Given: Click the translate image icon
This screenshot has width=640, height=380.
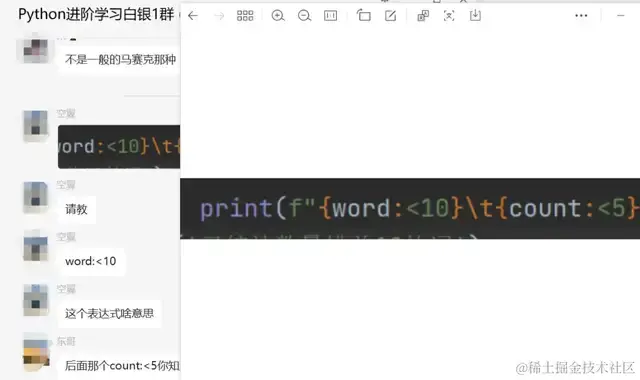Looking at the screenshot, I should click(423, 16).
